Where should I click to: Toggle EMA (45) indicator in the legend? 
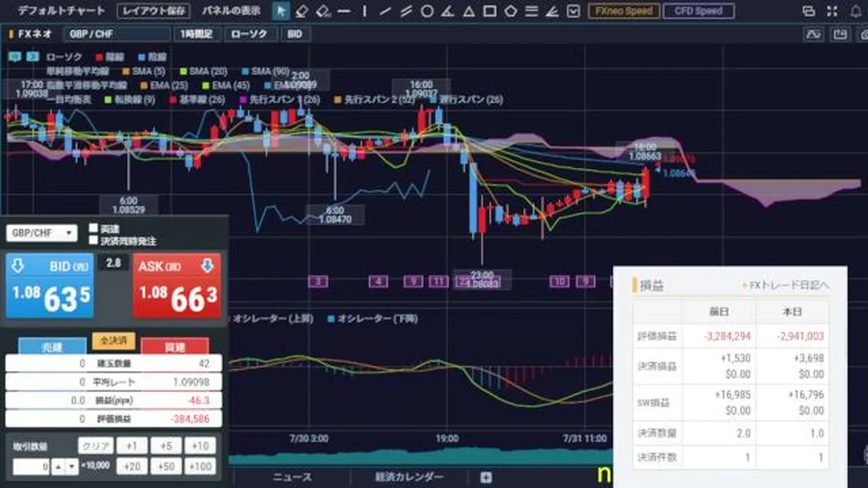coord(226,85)
